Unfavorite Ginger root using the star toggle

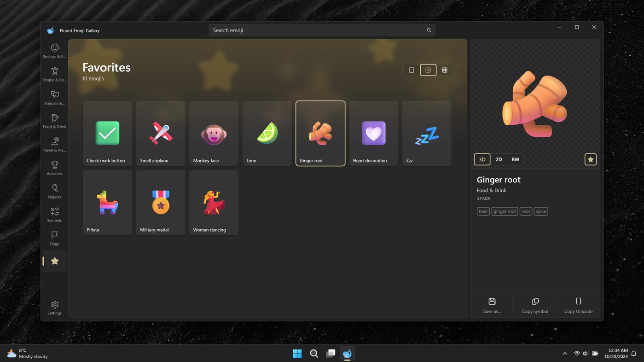591,159
